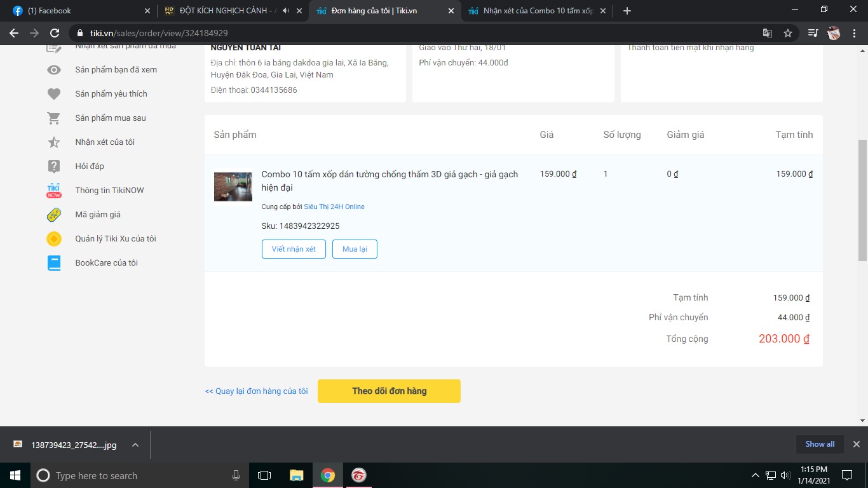868x488 pixels.
Task: Bookmark this page with the star icon
Action: pos(788,33)
